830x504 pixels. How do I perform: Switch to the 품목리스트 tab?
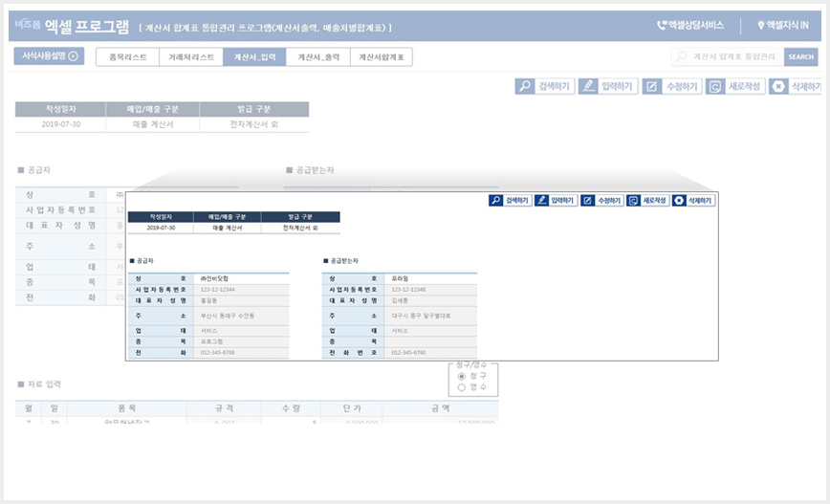coord(127,57)
